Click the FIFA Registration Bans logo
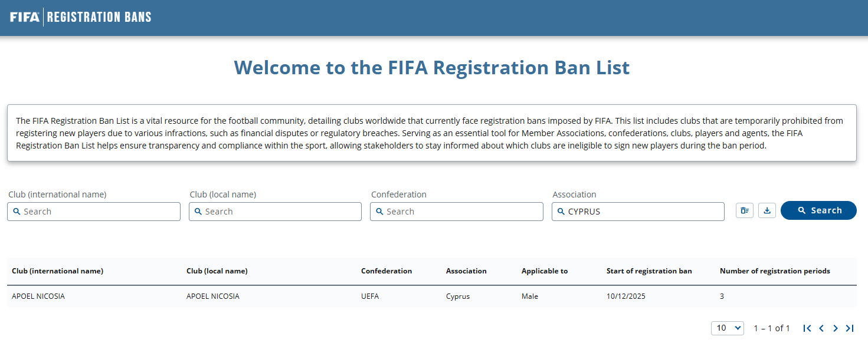868x343 pixels. (81, 17)
